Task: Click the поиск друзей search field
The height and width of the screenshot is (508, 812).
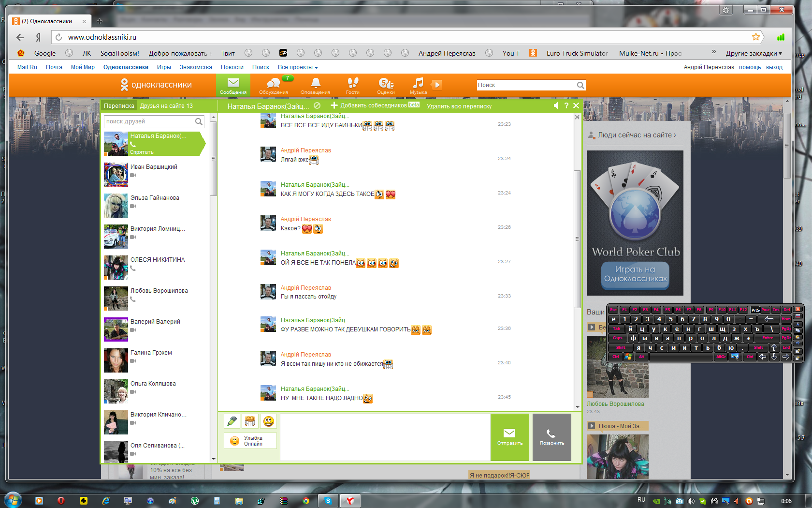Action: pyautogui.click(x=154, y=121)
